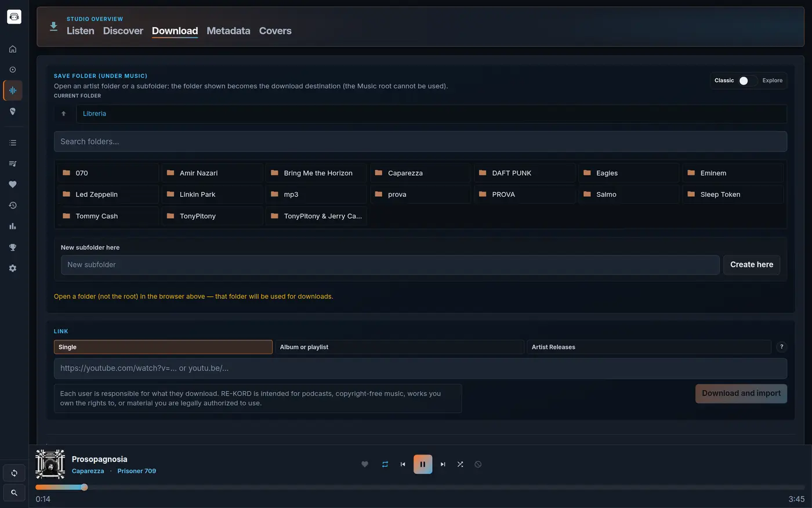Click Download and import button
The height and width of the screenshot is (508, 812).
coord(741,394)
